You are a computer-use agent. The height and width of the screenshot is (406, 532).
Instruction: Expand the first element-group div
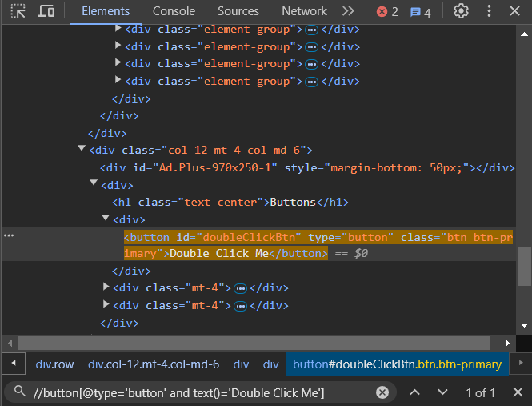(118, 29)
